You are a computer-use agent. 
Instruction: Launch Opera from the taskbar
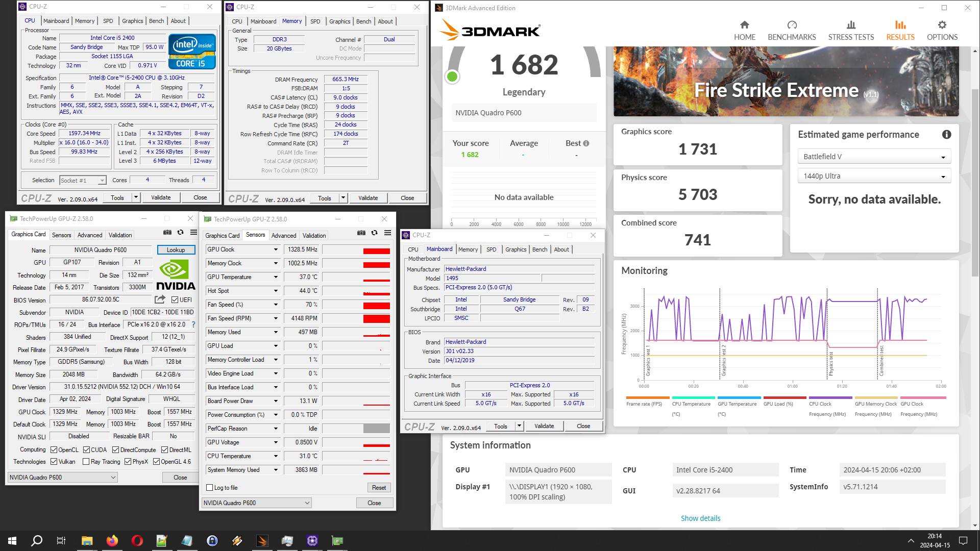pos(137,541)
